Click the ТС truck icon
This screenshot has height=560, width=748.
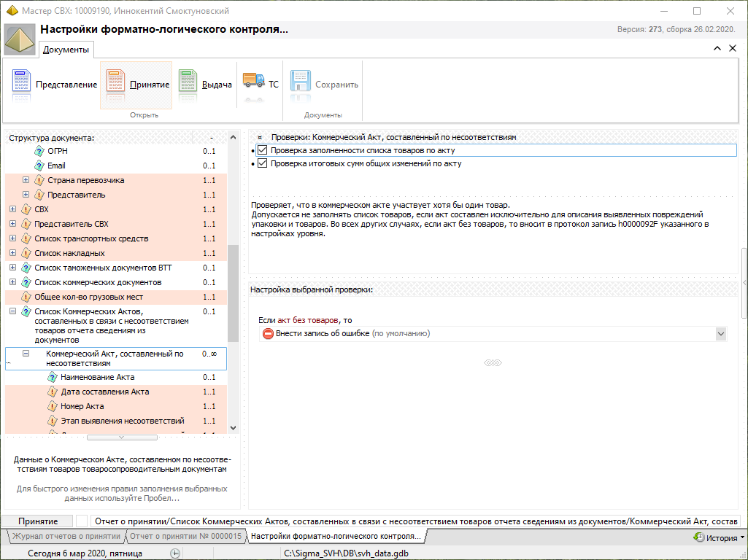click(x=253, y=81)
